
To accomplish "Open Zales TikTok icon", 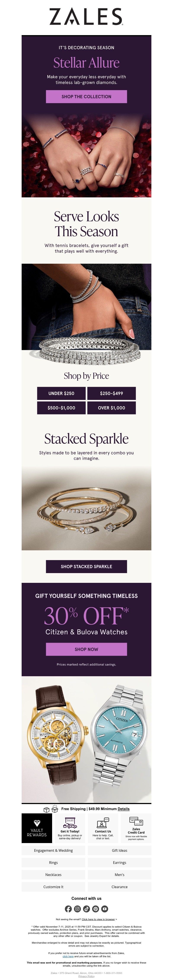I will 86,909.
